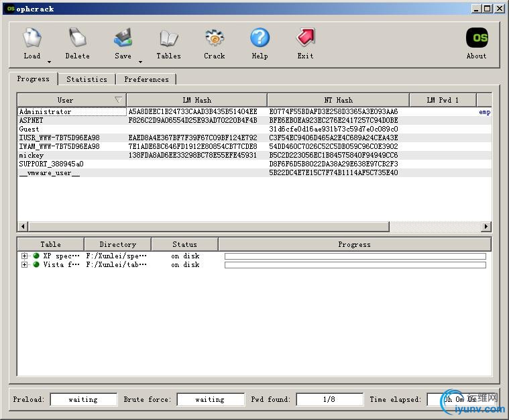Open Help with the question mark icon
509x420 pixels.
(x=260, y=38)
